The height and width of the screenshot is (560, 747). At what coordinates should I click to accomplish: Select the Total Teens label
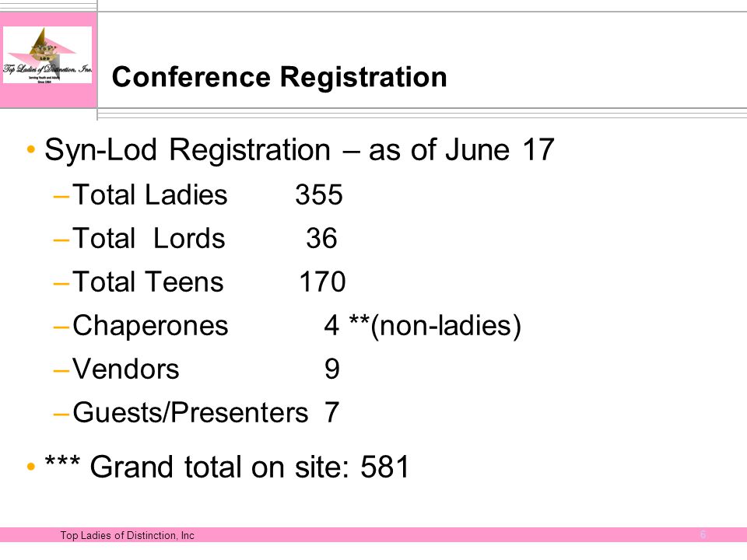(x=148, y=282)
